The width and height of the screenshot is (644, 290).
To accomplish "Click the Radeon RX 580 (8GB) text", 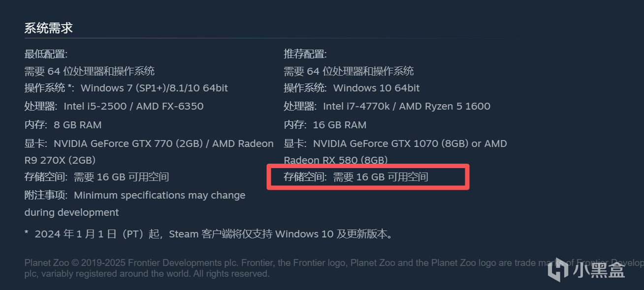I will (x=336, y=160).
